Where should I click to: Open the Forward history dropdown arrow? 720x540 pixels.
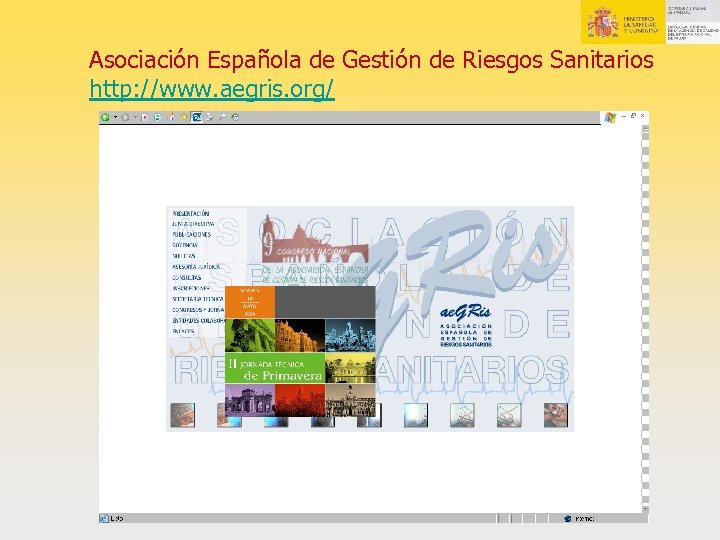click(x=135, y=118)
